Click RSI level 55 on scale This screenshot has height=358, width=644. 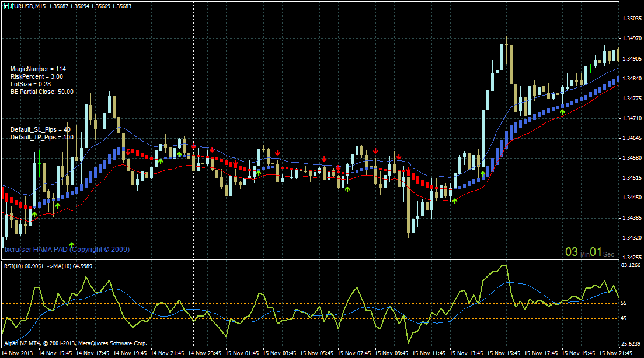(x=624, y=303)
